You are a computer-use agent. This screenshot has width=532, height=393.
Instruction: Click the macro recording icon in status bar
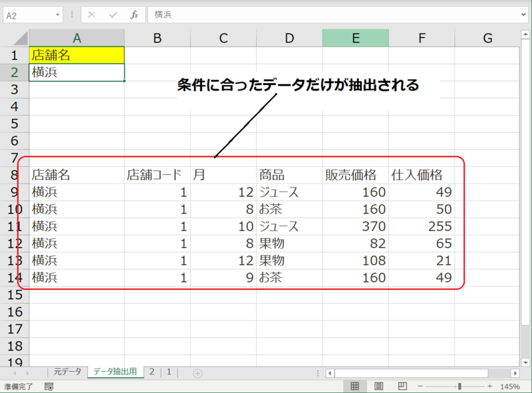coord(49,386)
